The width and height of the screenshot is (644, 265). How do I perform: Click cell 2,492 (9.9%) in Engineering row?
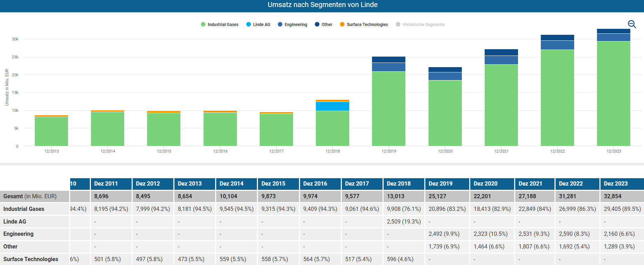pyautogui.click(x=444, y=234)
